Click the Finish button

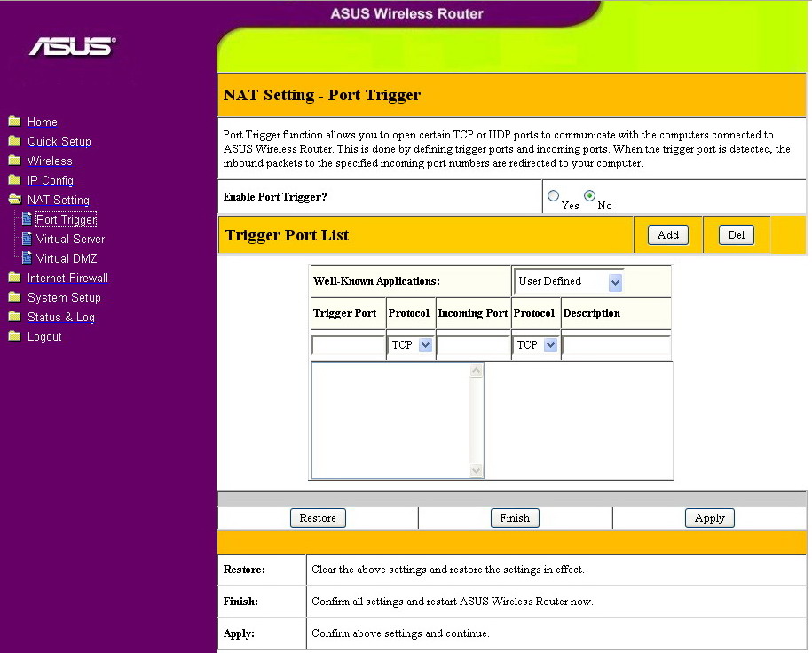(x=515, y=518)
